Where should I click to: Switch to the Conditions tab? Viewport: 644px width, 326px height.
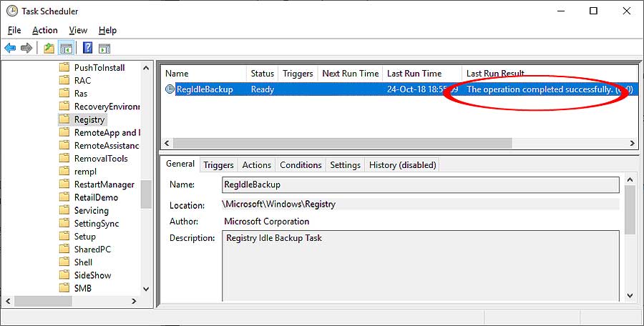[301, 165]
